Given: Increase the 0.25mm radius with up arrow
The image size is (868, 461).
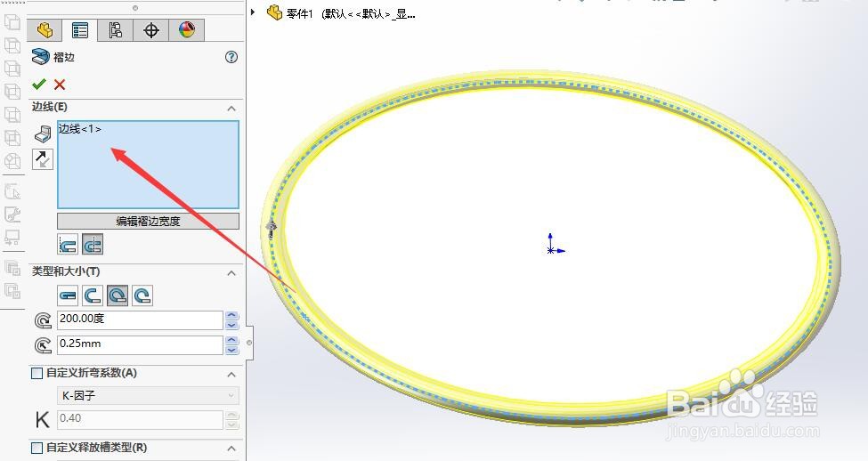Looking at the screenshot, I should [x=232, y=340].
